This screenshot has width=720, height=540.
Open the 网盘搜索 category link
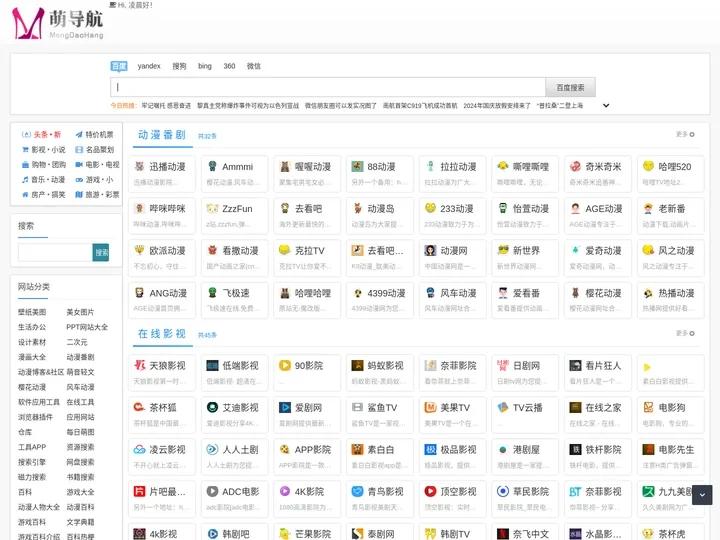tap(80, 462)
